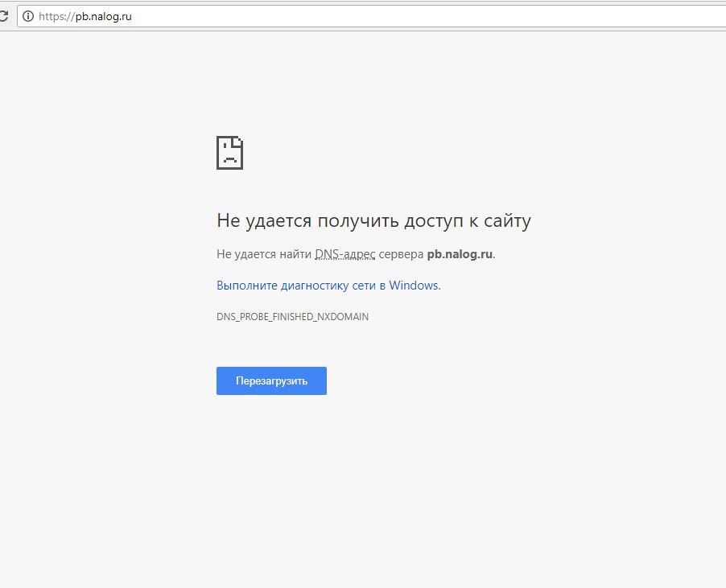Click the reload icon in browser toolbar
This screenshot has height=588, width=726.
[3, 16]
